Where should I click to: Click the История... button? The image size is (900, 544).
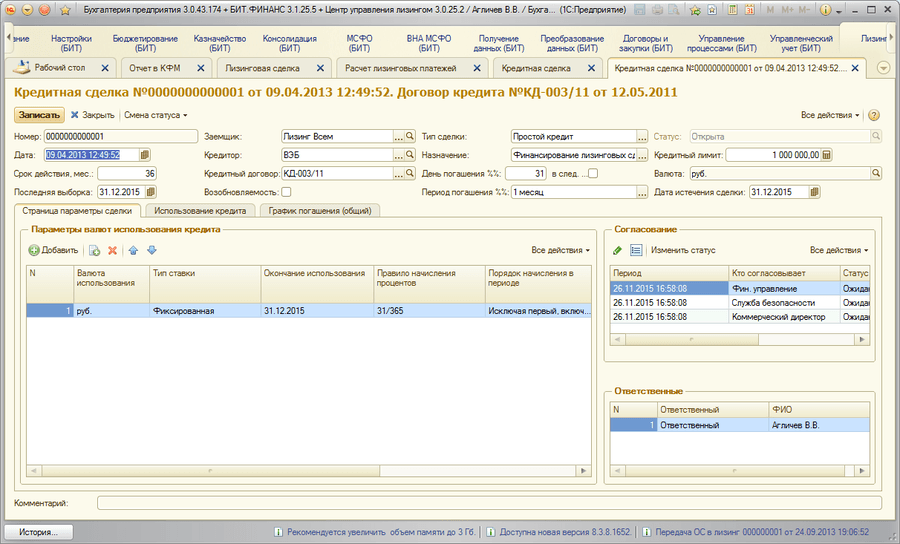[x=38, y=532]
